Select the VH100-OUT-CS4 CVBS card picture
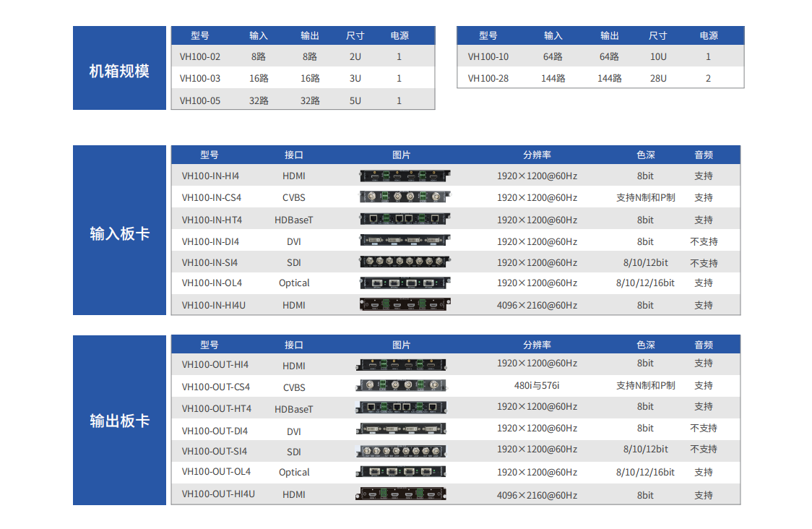Image resolution: width=812 pixels, height=529 pixels. pyautogui.click(x=401, y=386)
